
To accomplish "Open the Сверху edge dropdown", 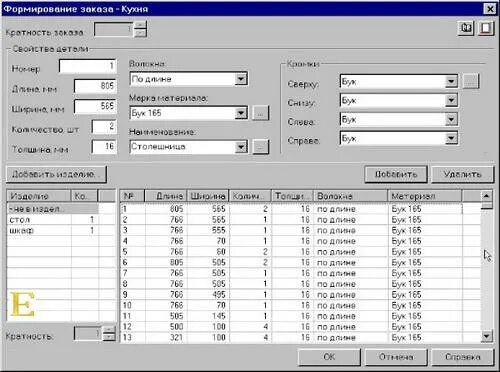I will pyautogui.click(x=451, y=81).
